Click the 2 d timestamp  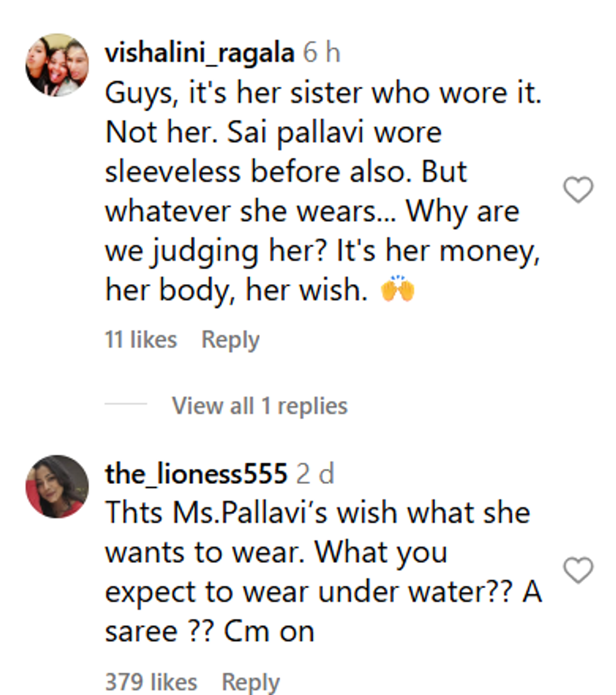coord(315,474)
